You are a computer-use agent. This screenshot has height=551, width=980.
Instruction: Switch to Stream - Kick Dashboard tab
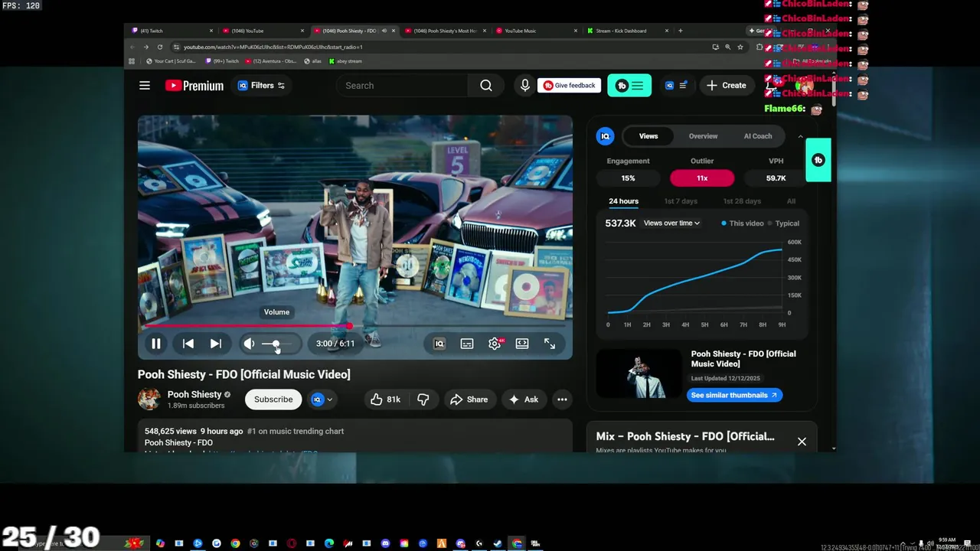pos(626,31)
